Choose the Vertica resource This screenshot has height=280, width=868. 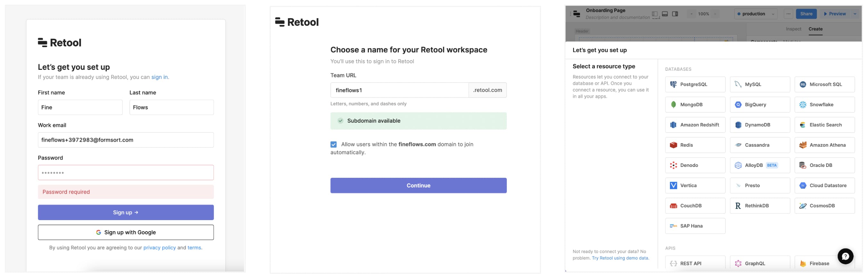point(695,186)
